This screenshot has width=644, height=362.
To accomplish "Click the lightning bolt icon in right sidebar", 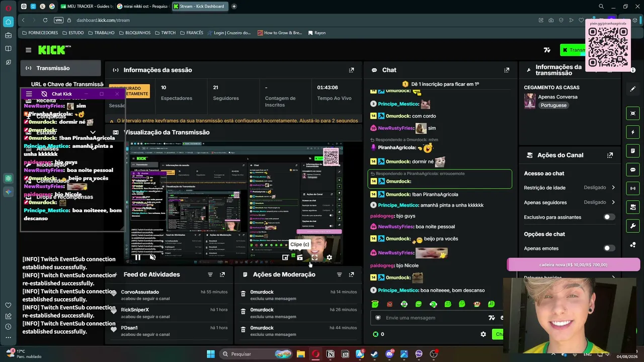I will [633, 132].
